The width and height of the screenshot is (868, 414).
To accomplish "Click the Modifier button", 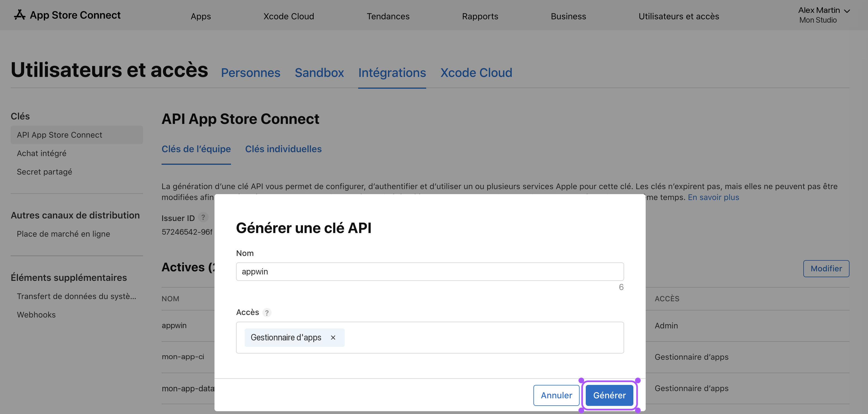I will coord(826,269).
